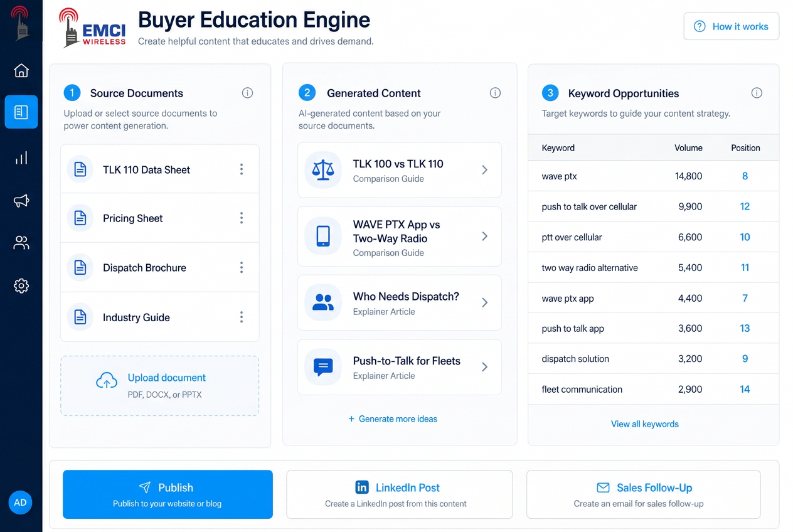
Task: Click the TLK 110 Data Sheet document icon
Action: pos(80,169)
